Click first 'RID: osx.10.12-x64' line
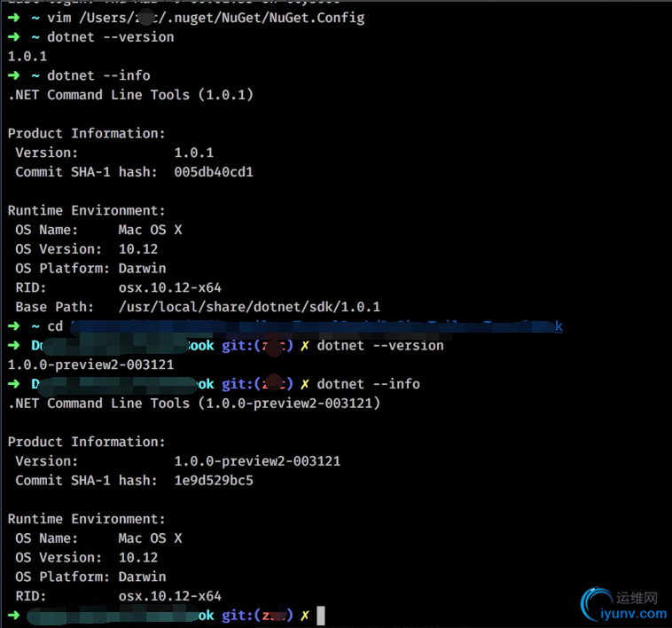 (x=119, y=287)
